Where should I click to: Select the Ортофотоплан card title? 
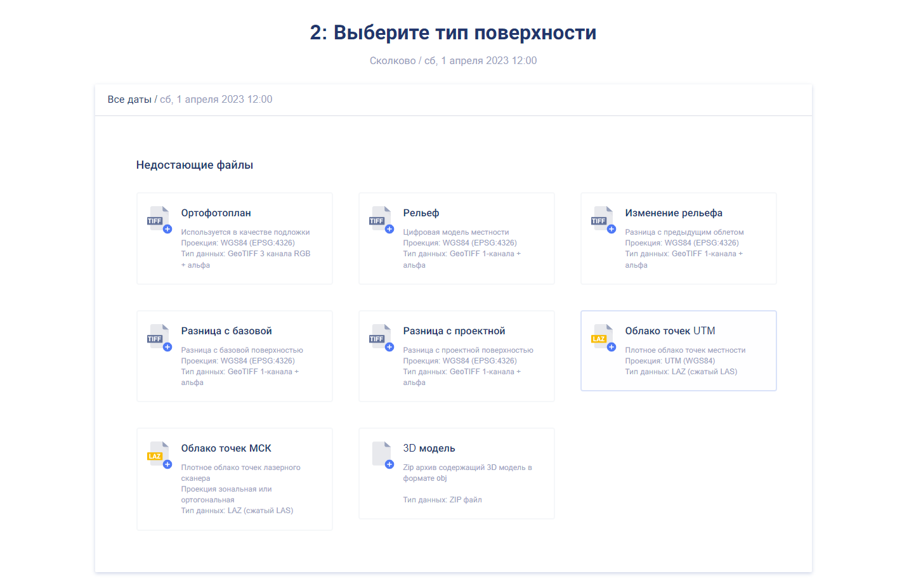click(x=216, y=213)
